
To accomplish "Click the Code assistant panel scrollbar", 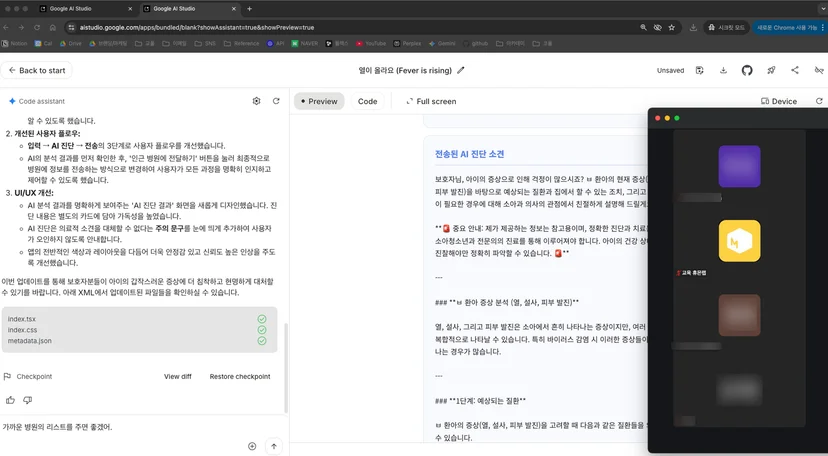I will pos(286,368).
